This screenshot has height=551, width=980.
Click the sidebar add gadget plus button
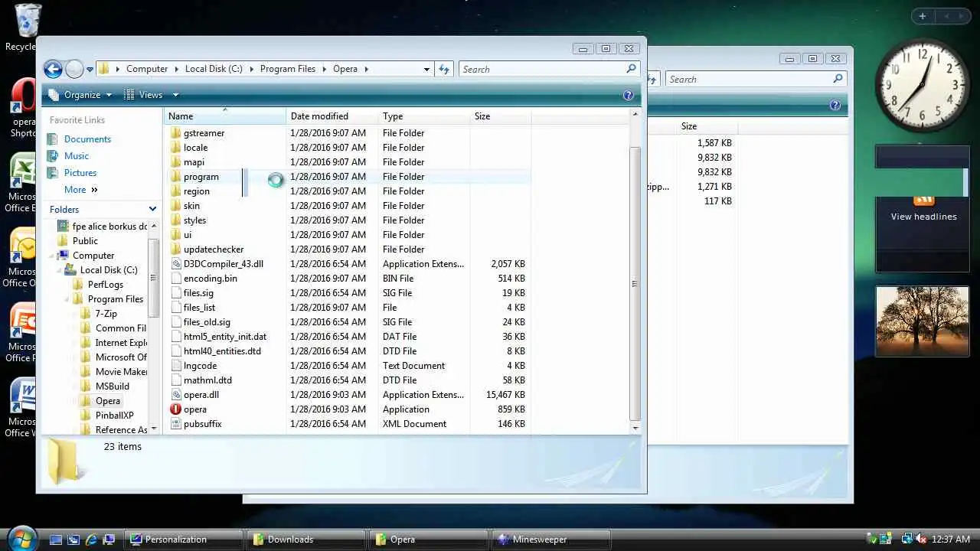(x=923, y=16)
